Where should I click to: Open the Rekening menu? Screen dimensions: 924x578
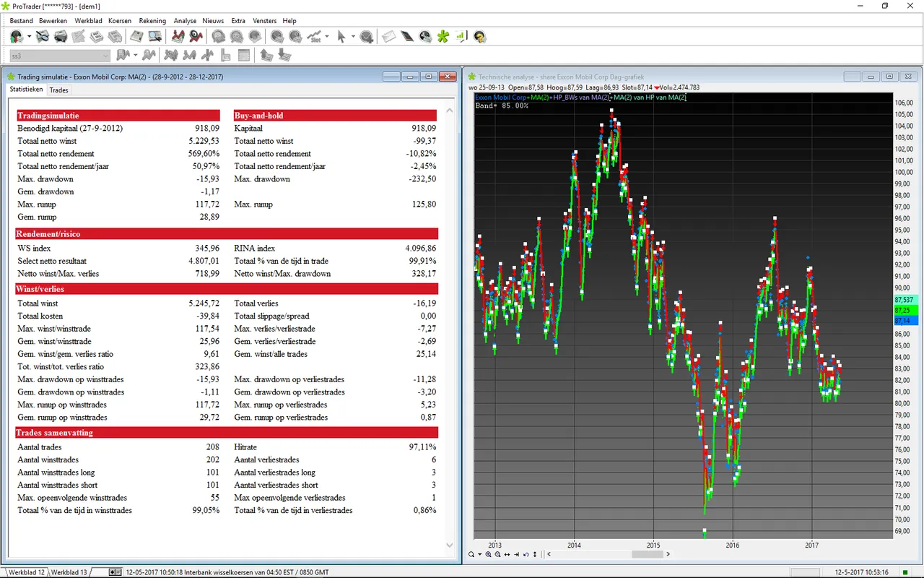pos(152,21)
